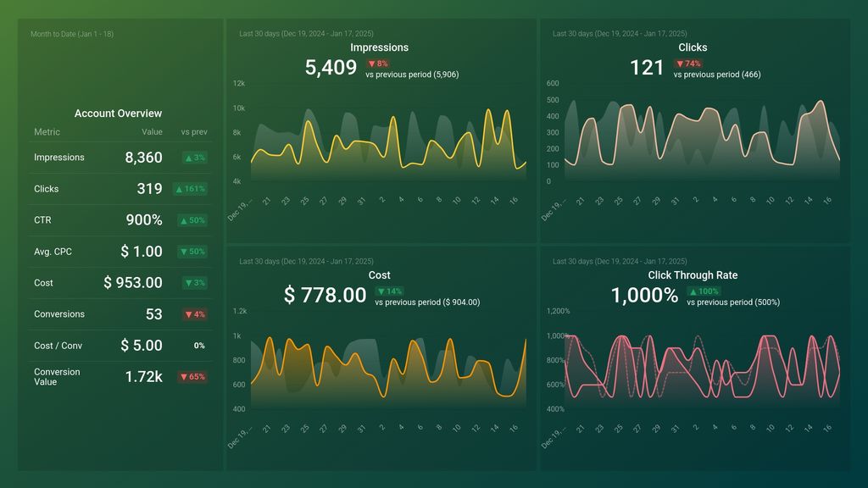Viewport: 868px width, 488px height.
Task: Click the Impressions chart date range label
Action: (306, 34)
